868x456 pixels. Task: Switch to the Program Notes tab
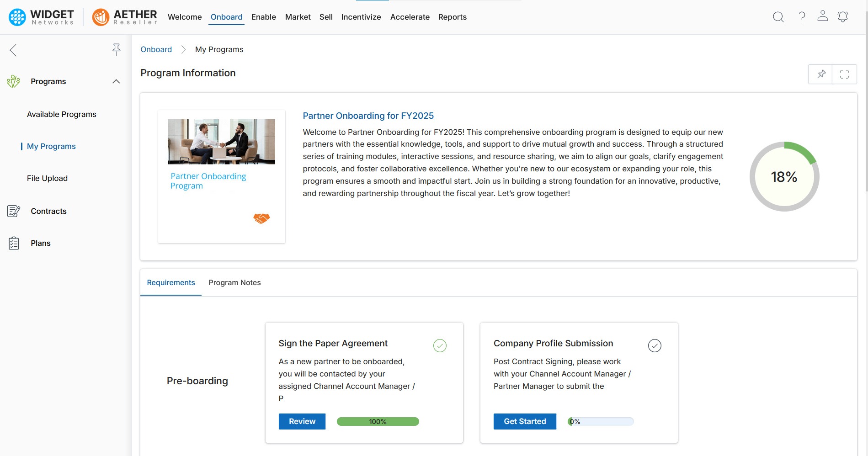click(x=234, y=282)
